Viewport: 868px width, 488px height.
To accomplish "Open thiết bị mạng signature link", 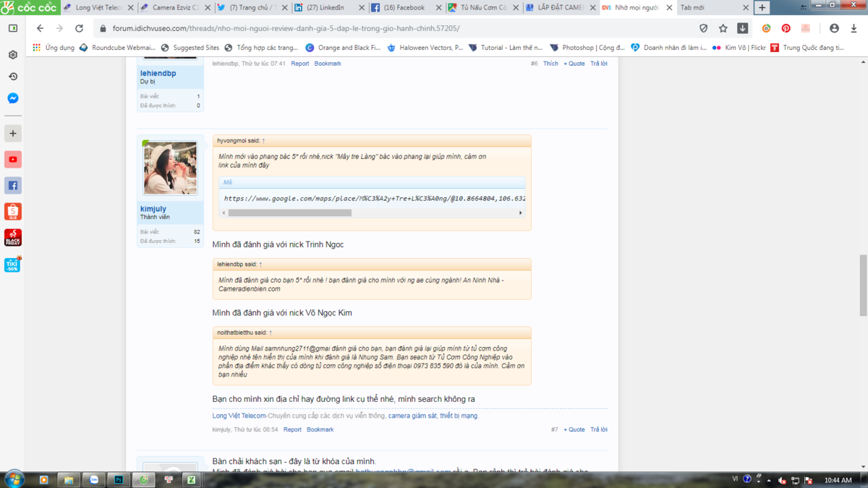I will (459, 416).
